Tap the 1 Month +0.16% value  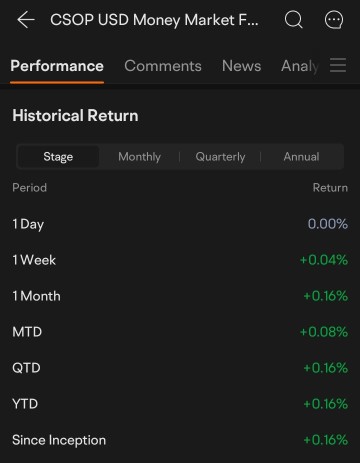coord(326,296)
